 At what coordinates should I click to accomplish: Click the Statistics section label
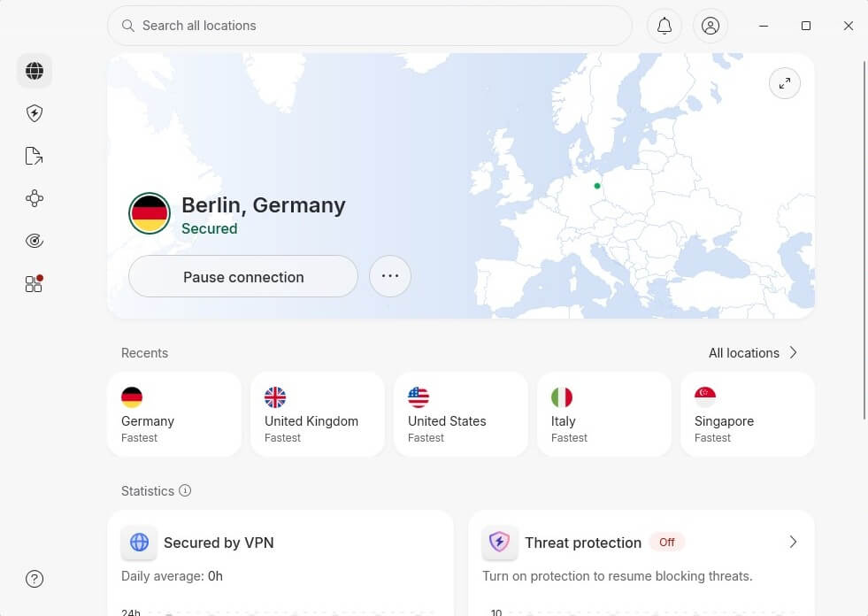coord(148,491)
